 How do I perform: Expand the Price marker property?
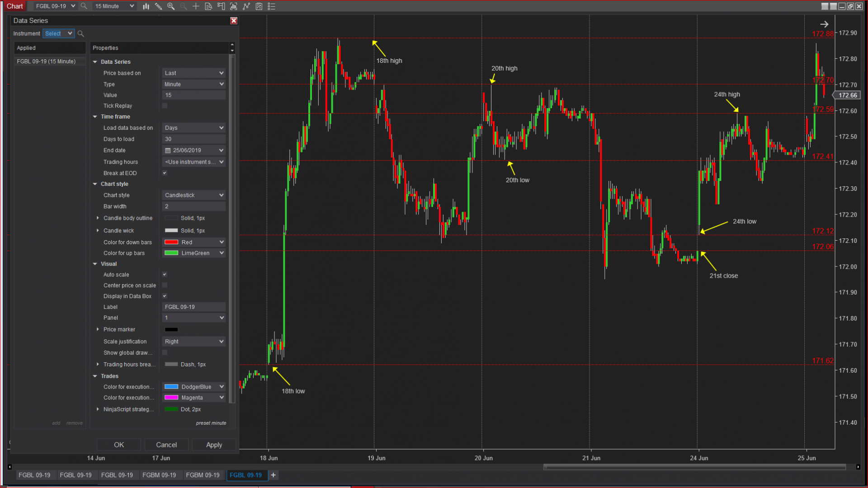pos(98,329)
